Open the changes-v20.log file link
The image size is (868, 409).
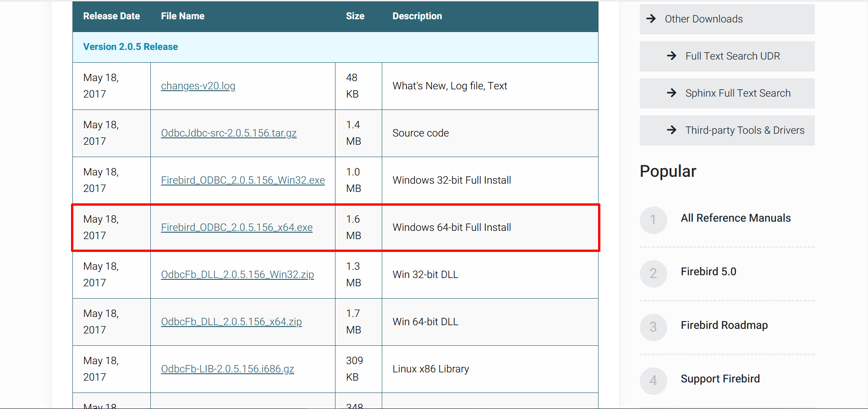pyautogui.click(x=198, y=86)
